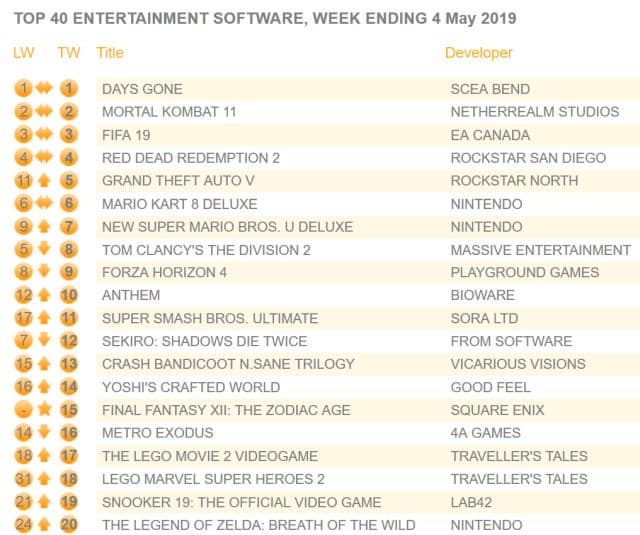
Task: Click the Developer column header
Action: (x=478, y=52)
